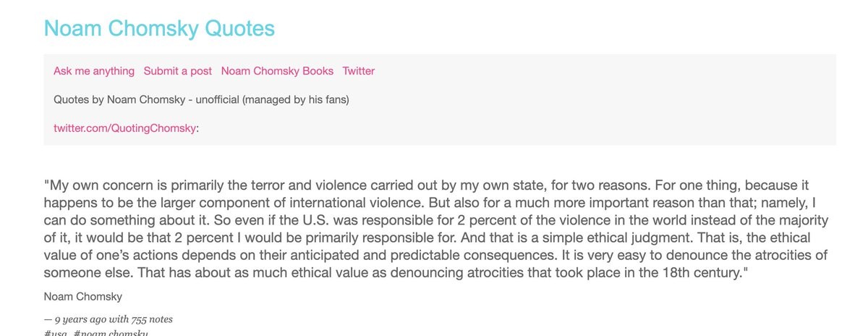The image size is (868, 336).
Task: Open the Twitter navigation link
Action: [x=359, y=71]
